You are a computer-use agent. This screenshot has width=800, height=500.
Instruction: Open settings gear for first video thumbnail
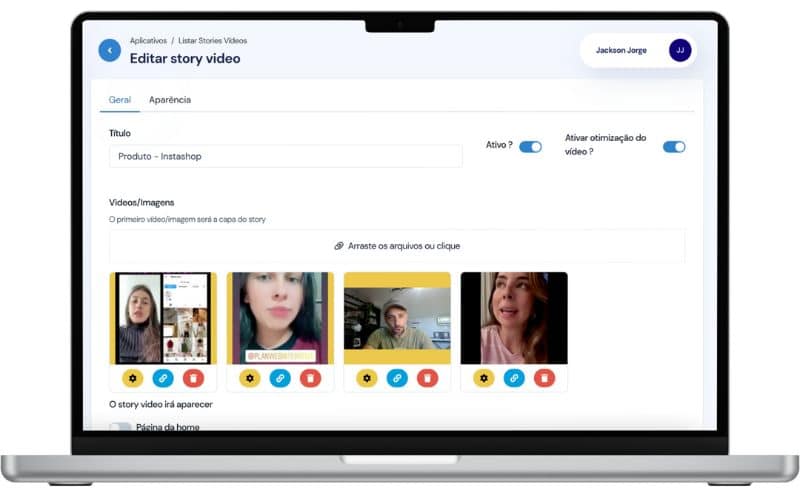(133, 378)
